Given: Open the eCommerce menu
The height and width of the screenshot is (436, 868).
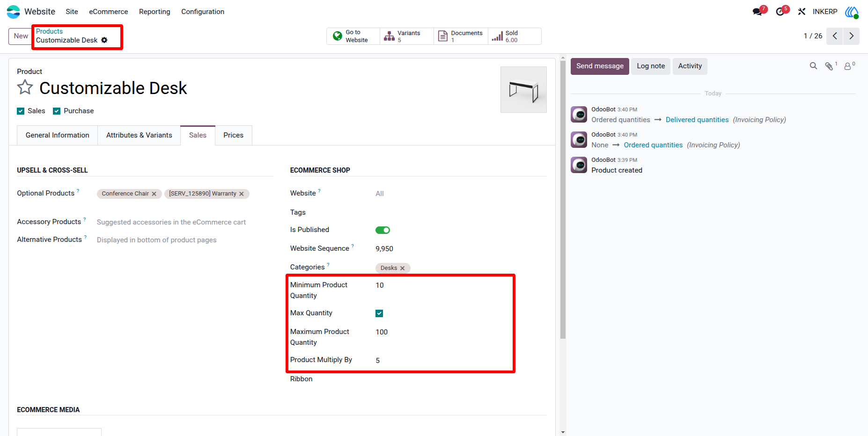Looking at the screenshot, I should 109,12.
